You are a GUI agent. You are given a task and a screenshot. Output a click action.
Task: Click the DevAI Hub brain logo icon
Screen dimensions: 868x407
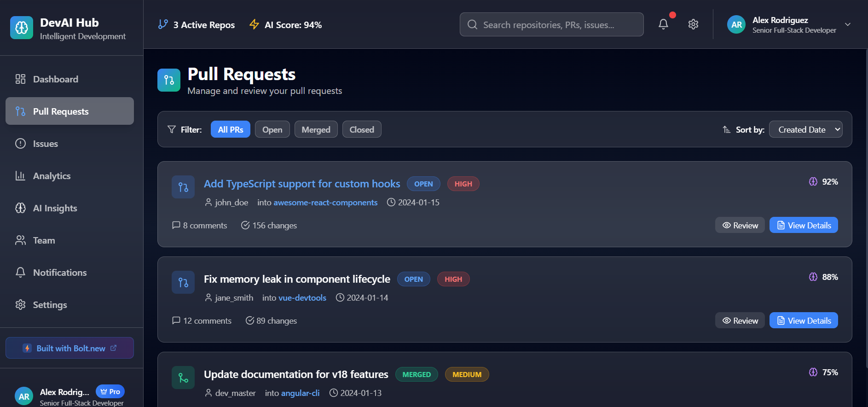(22, 28)
